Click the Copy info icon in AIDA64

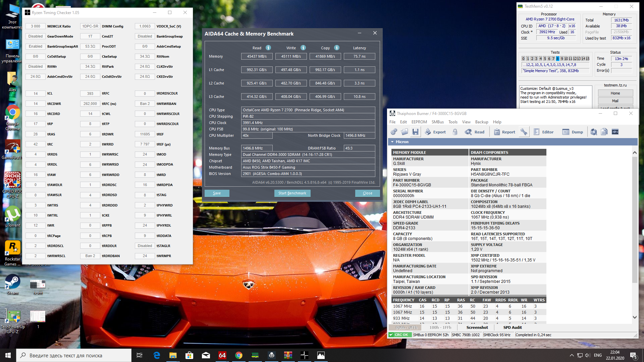[337, 48]
